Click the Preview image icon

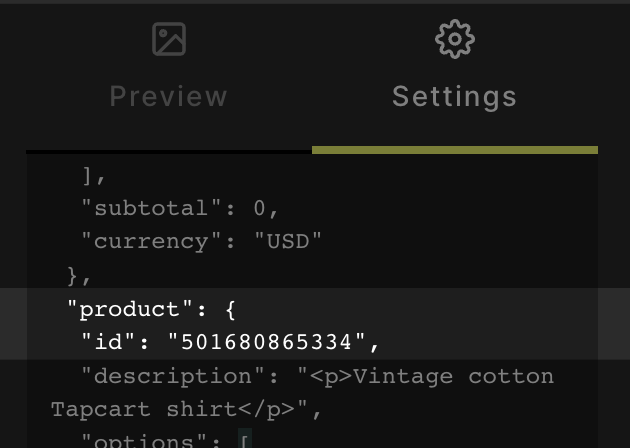click(x=169, y=39)
